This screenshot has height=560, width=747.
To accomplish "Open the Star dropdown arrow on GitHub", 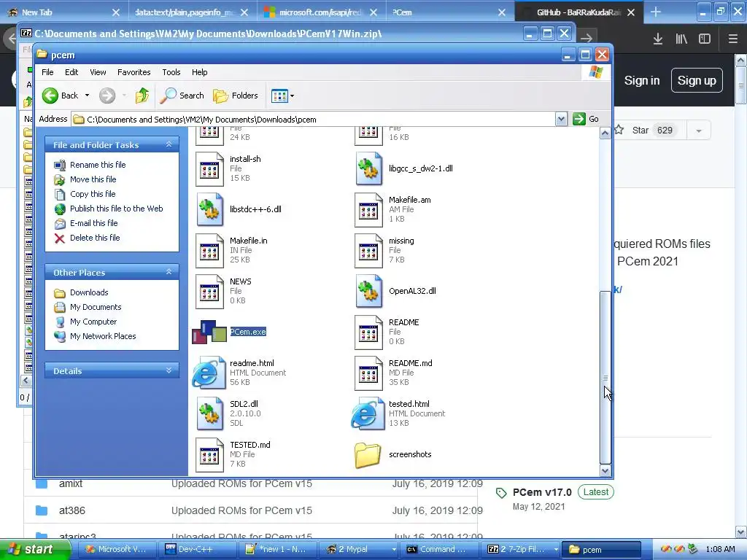I will pyautogui.click(x=699, y=131).
